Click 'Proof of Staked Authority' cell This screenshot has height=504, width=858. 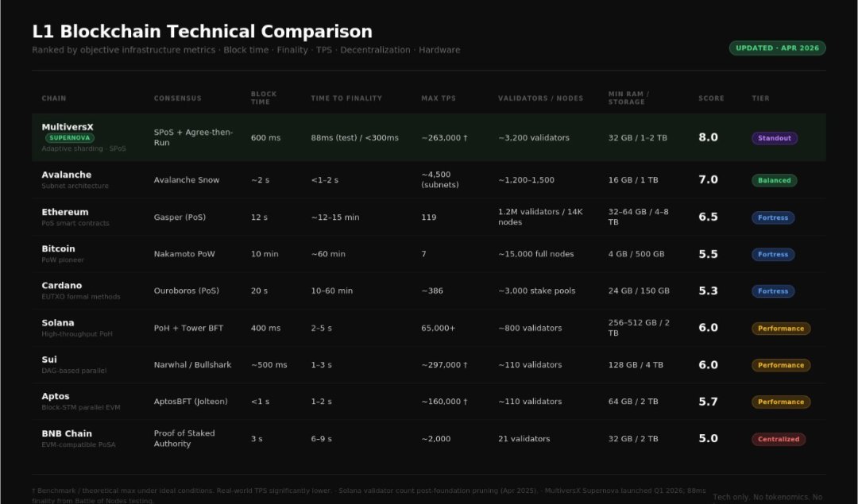[x=184, y=438]
